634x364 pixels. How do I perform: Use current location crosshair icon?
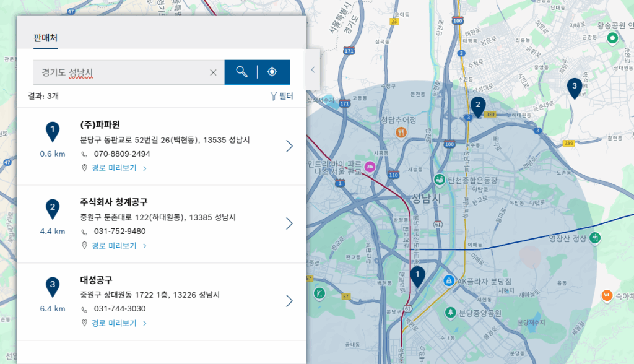[272, 72]
